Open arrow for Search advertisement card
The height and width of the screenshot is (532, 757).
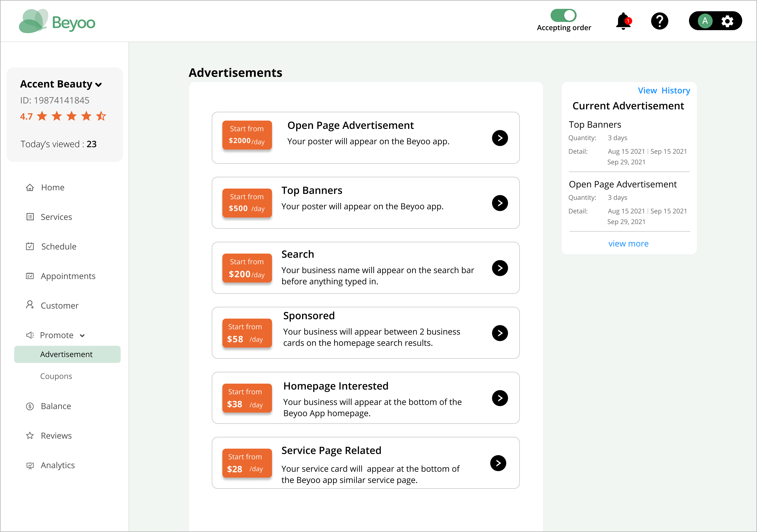pos(500,268)
